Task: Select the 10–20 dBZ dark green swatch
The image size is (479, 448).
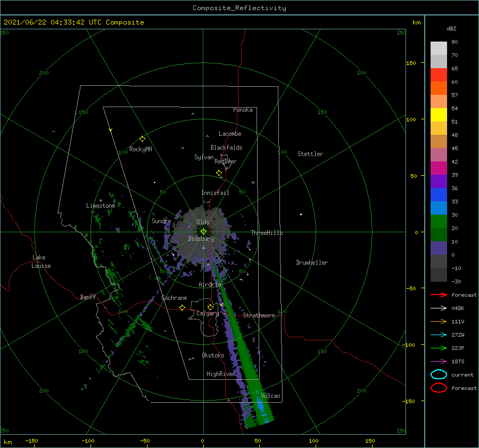Action: [x=439, y=234]
